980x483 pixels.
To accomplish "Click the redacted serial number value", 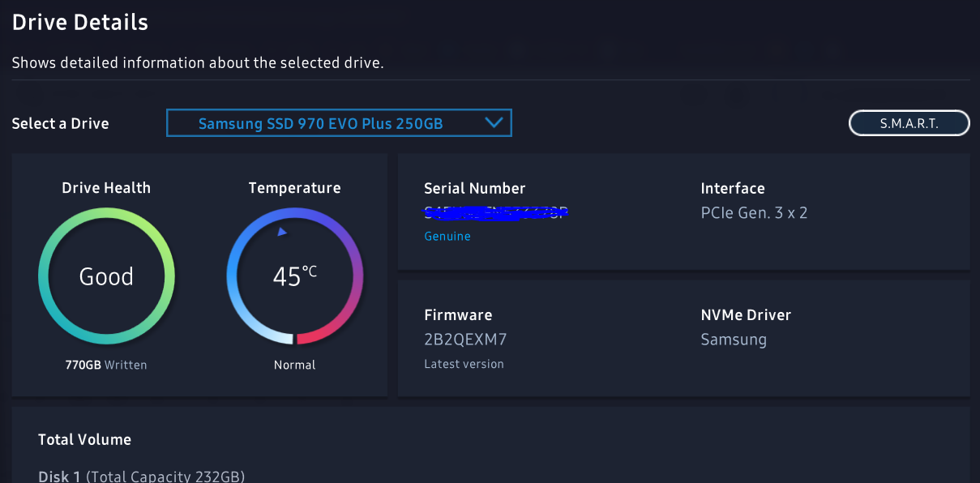I will coord(495,213).
